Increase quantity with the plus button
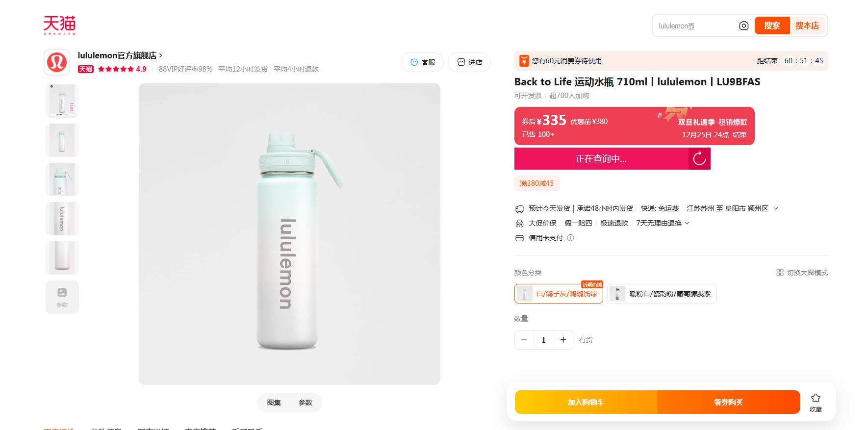Image resolution: width=868 pixels, height=430 pixels. pos(563,340)
